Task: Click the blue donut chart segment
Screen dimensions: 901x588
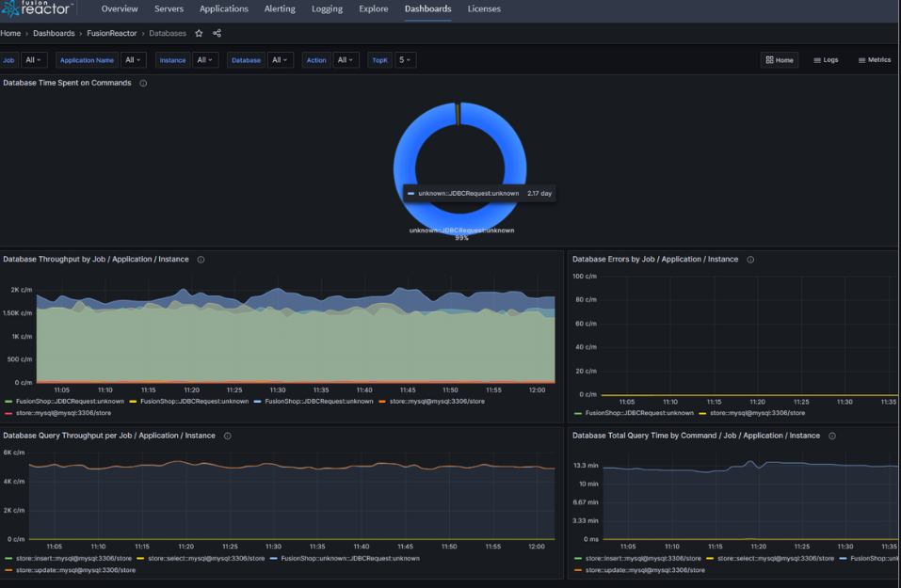Action: pyautogui.click(x=403, y=168)
